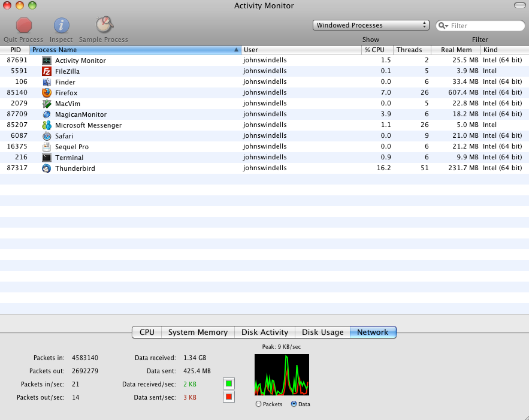Click into the Filter search field
The width and height of the screenshot is (529, 420).
click(480, 26)
